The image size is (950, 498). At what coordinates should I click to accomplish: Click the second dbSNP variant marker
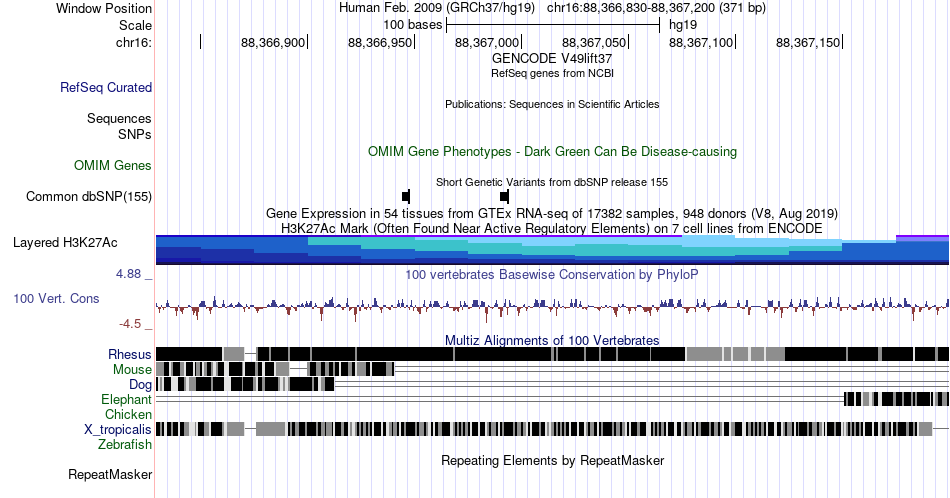(505, 196)
